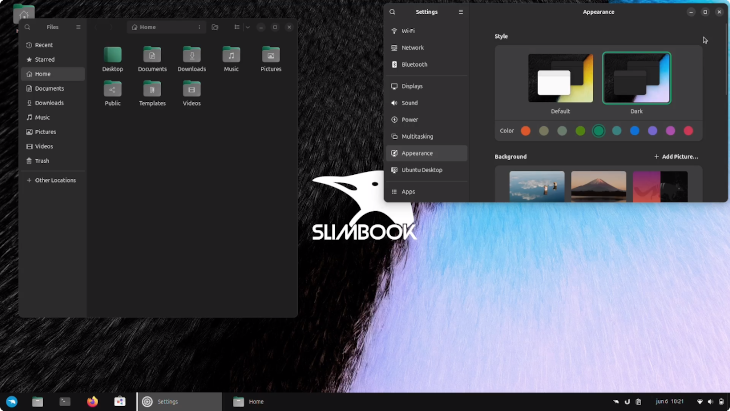
Task: Select Music in Files sidebar
Action: click(53, 117)
